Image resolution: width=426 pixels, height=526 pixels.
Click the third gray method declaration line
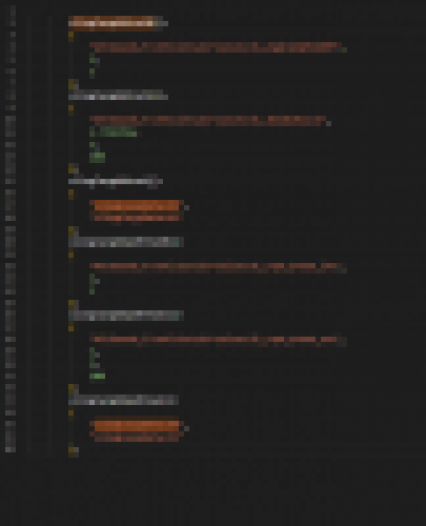115,181
